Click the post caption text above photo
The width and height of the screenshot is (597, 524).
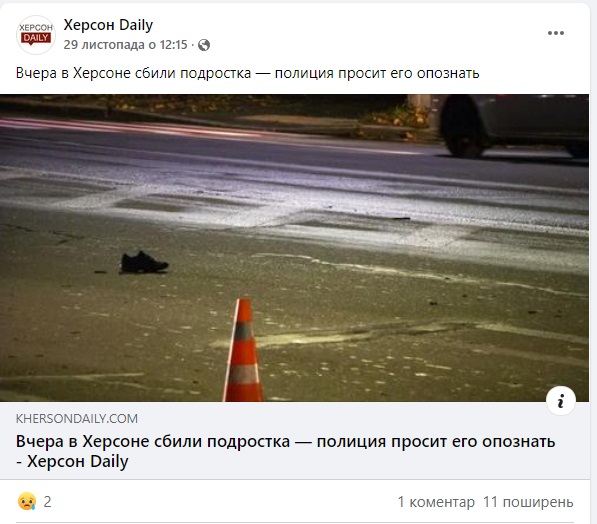pyautogui.click(x=247, y=73)
